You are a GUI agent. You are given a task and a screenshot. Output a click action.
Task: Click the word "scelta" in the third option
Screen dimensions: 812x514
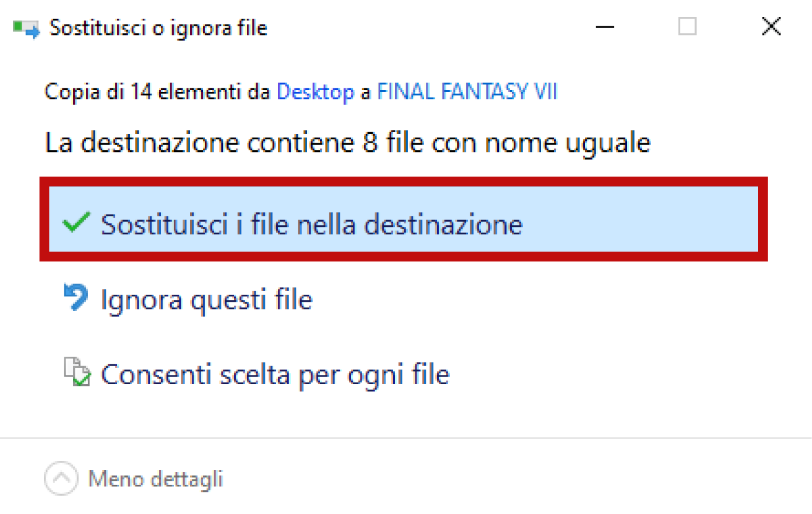tap(254, 375)
